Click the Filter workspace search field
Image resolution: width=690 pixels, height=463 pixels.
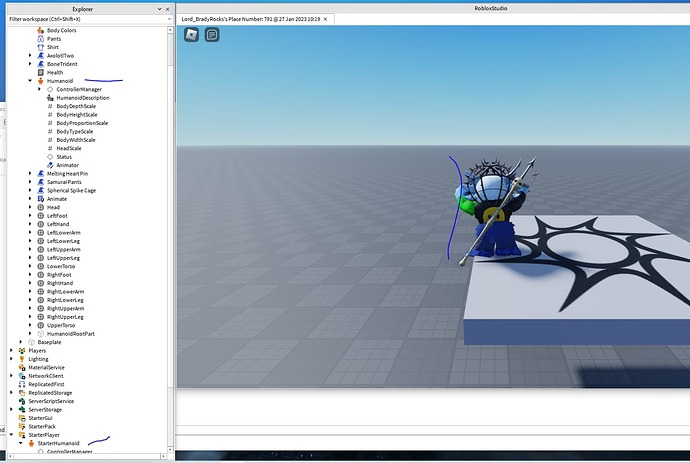(x=80, y=19)
